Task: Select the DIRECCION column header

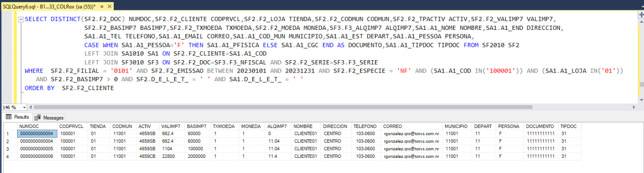Action: [x=336, y=127]
